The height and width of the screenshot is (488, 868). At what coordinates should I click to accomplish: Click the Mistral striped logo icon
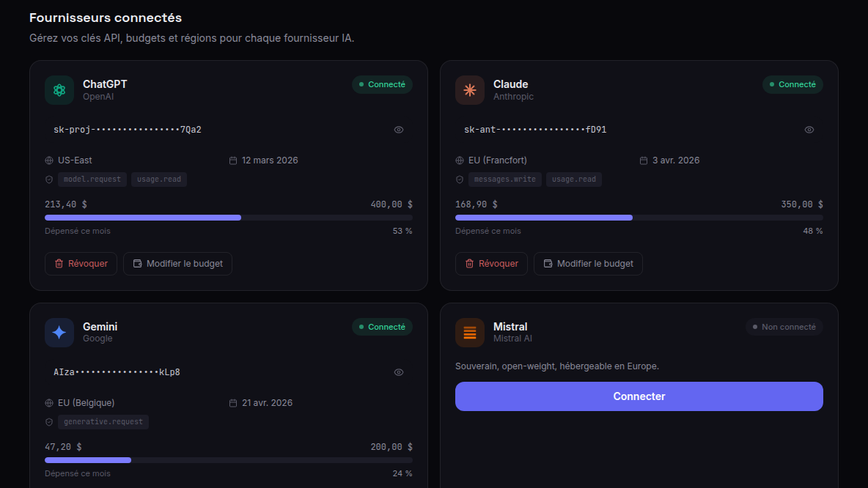pos(469,333)
